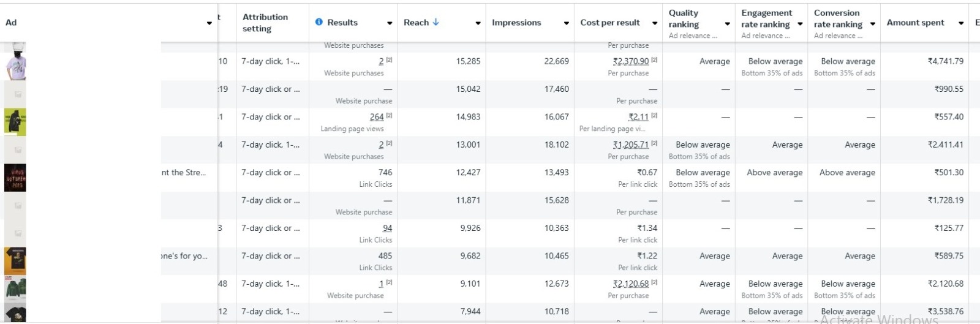The width and height of the screenshot is (980, 324).
Task: Click the info icon beside Results header
Action: (x=319, y=22)
